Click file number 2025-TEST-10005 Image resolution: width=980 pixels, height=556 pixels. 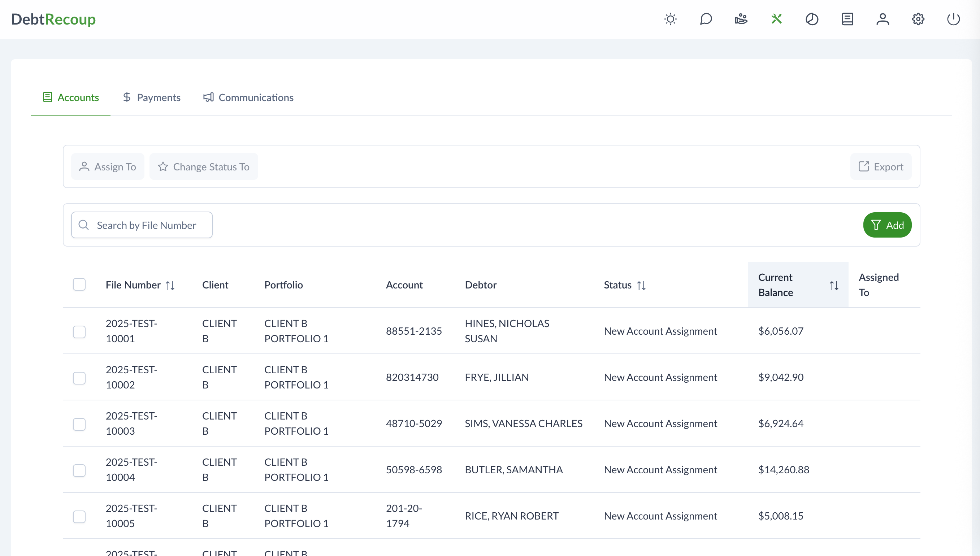click(x=131, y=516)
